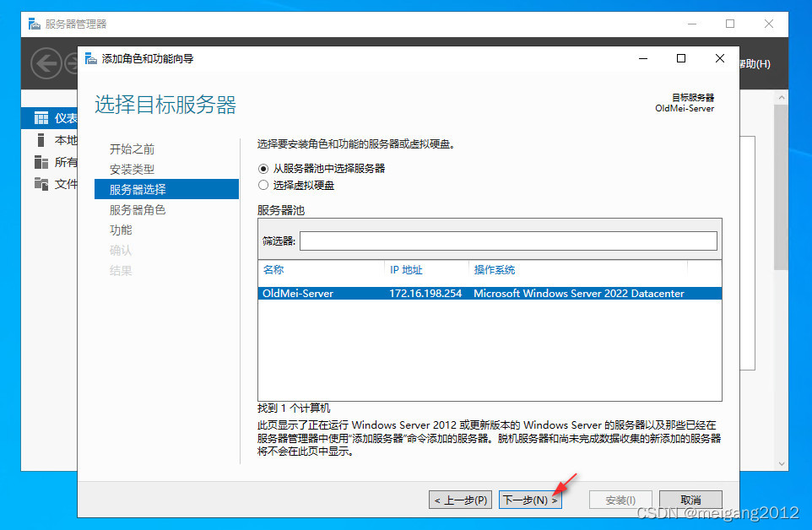Select the file services icon in Server Manager sidebar
Viewport: 812px width, 530px height.
(x=41, y=184)
